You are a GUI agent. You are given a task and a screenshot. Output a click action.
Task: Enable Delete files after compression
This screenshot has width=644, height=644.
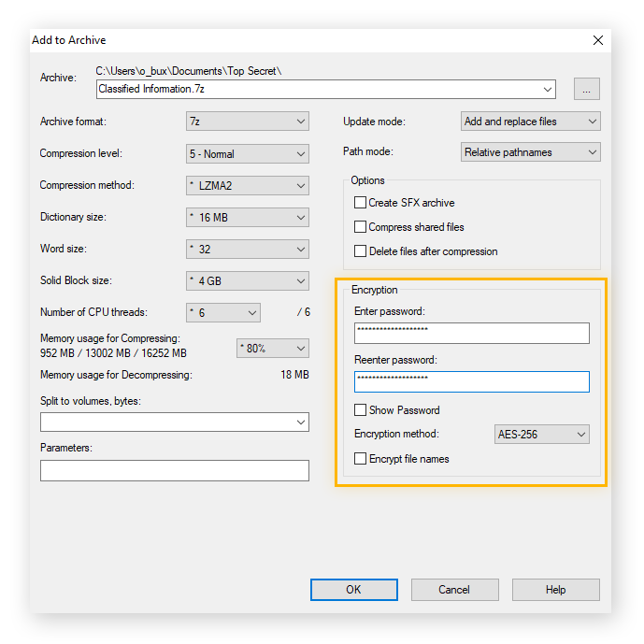[360, 251]
